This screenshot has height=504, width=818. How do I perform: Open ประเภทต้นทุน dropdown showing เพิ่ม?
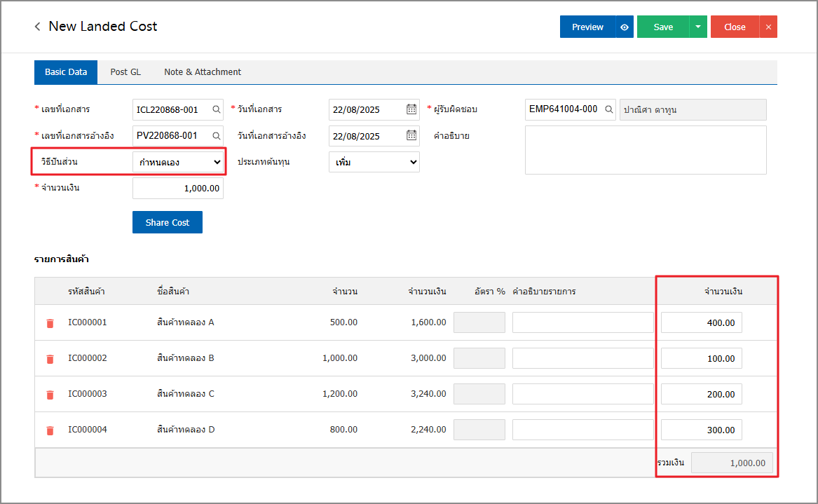tap(374, 162)
